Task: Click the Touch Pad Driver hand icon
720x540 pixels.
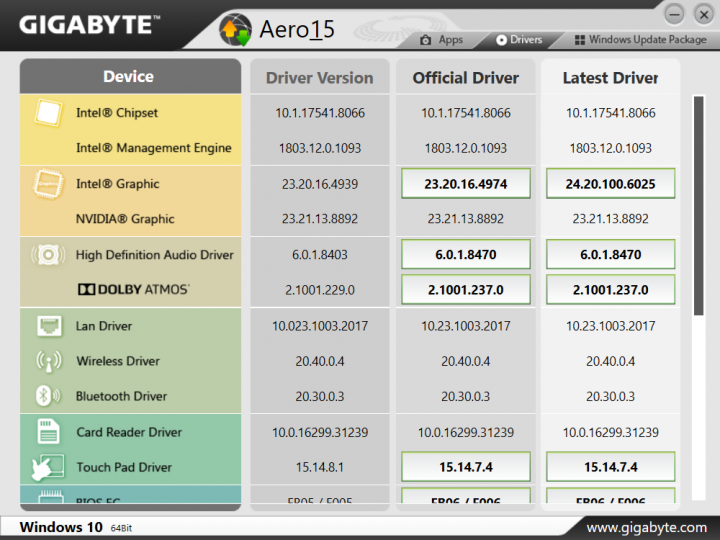Action: click(x=48, y=467)
